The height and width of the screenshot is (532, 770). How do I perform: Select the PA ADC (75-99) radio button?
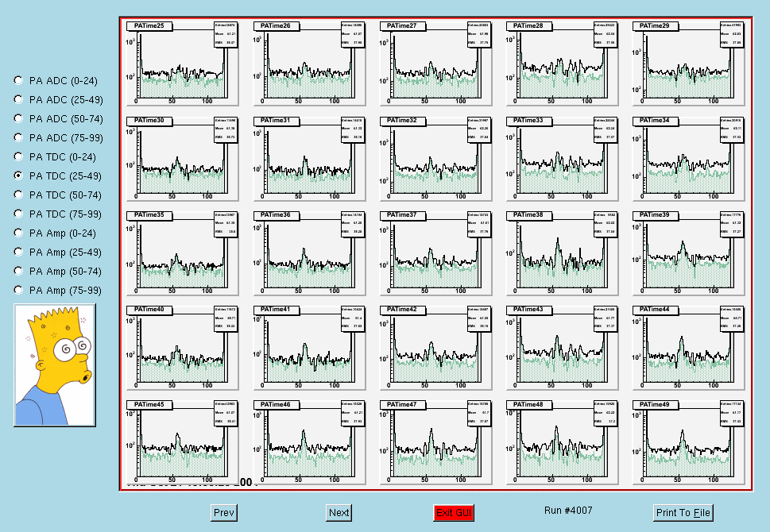click(18, 137)
